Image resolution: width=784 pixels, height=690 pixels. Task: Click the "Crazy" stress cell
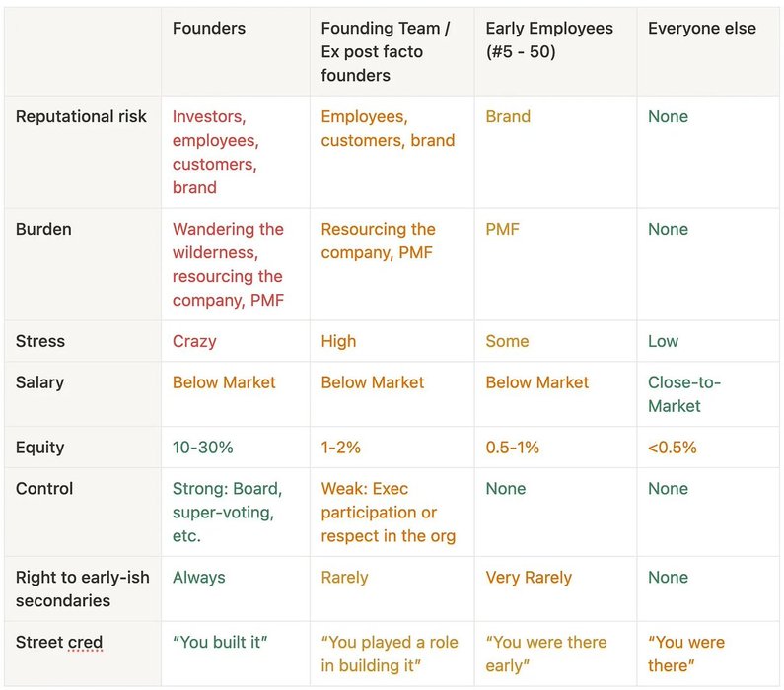pyautogui.click(x=194, y=341)
